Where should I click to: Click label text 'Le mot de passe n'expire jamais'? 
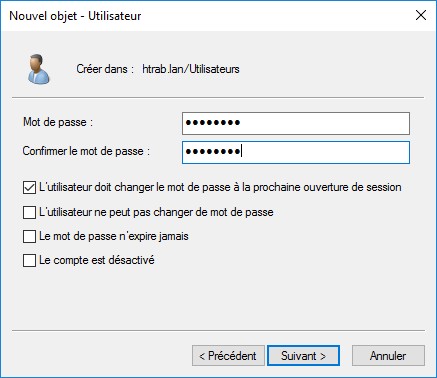tap(114, 236)
